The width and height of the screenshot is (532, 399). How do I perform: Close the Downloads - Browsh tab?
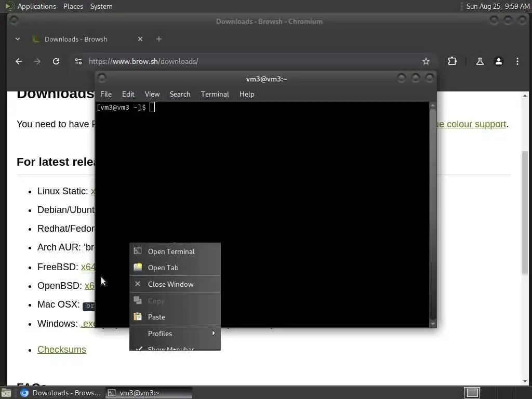tap(140, 39)
